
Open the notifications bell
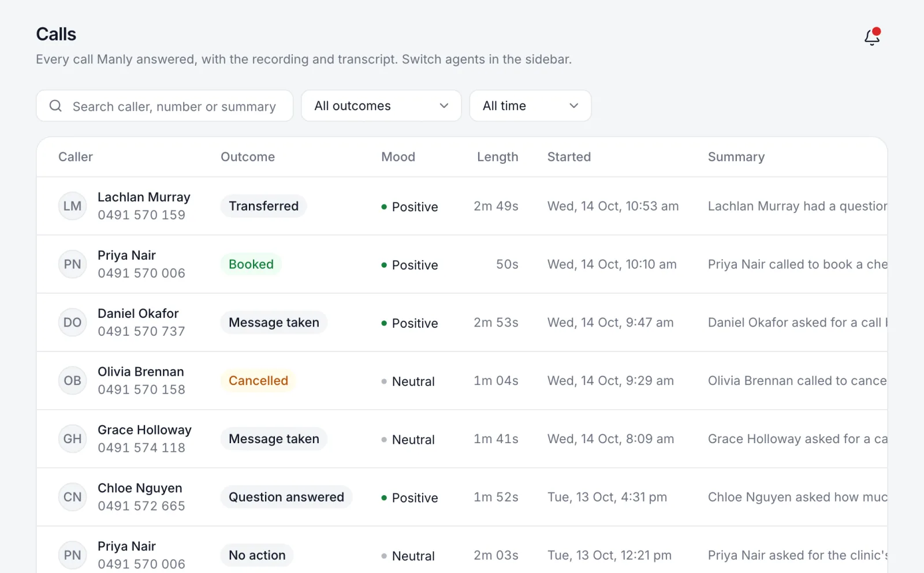(872, 36)
